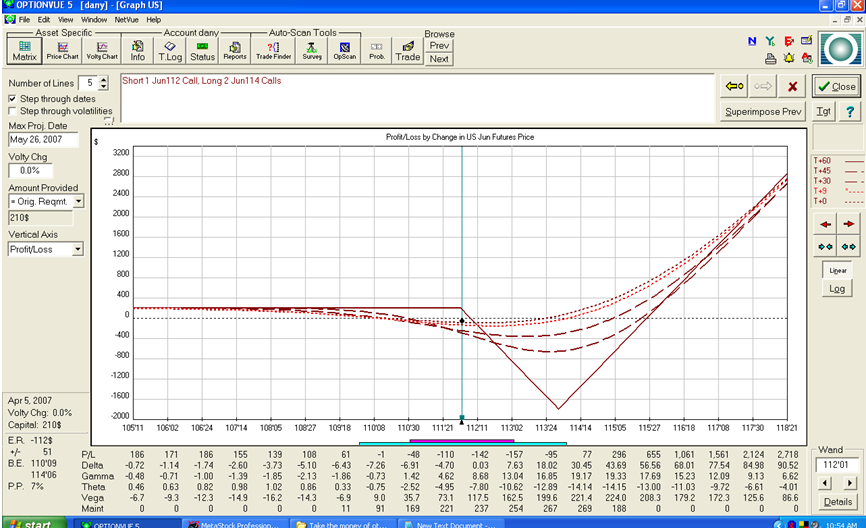
Task: Open the Survey tool
Action: 312,50
